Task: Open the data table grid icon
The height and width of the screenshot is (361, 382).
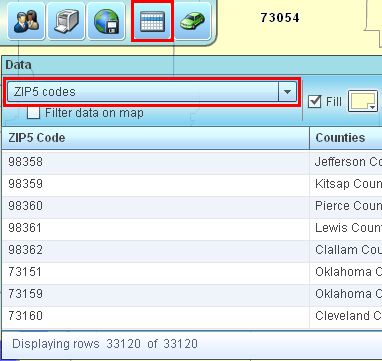Action: [x=152, y=21]
